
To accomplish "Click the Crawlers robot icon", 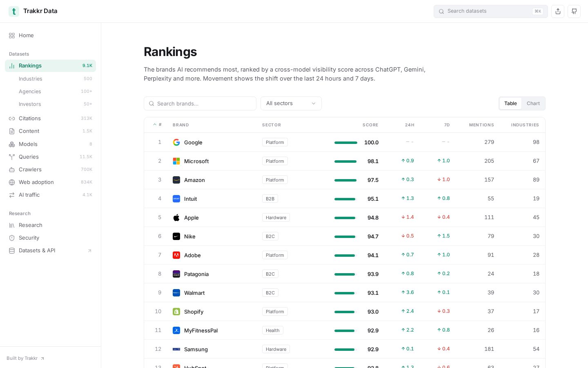I will pos(12,170).
